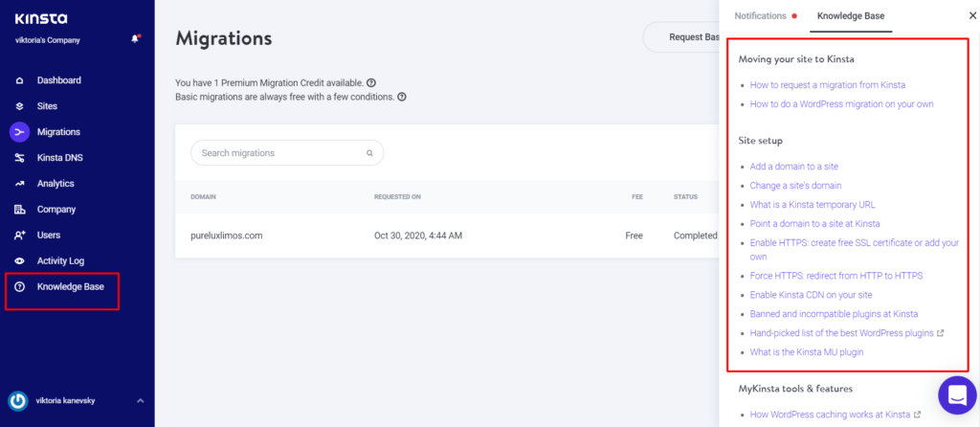Focus the Search migrations field

coord(287,152)
